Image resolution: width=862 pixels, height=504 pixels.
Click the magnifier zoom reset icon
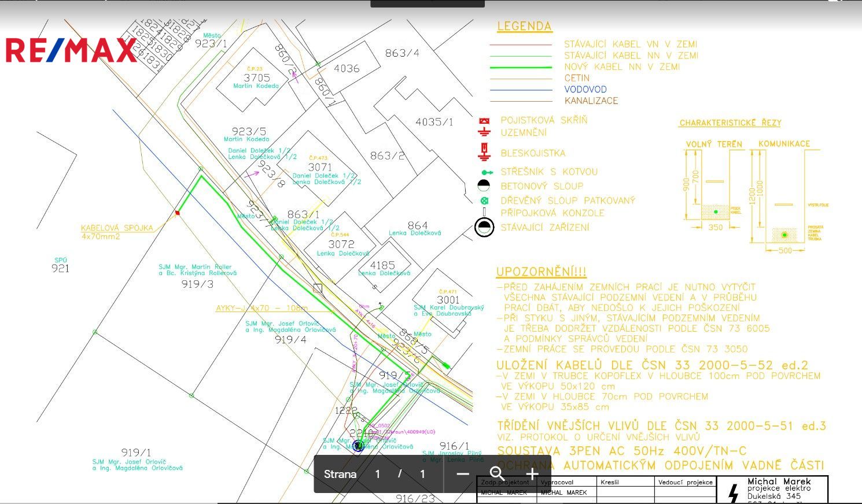497,475
